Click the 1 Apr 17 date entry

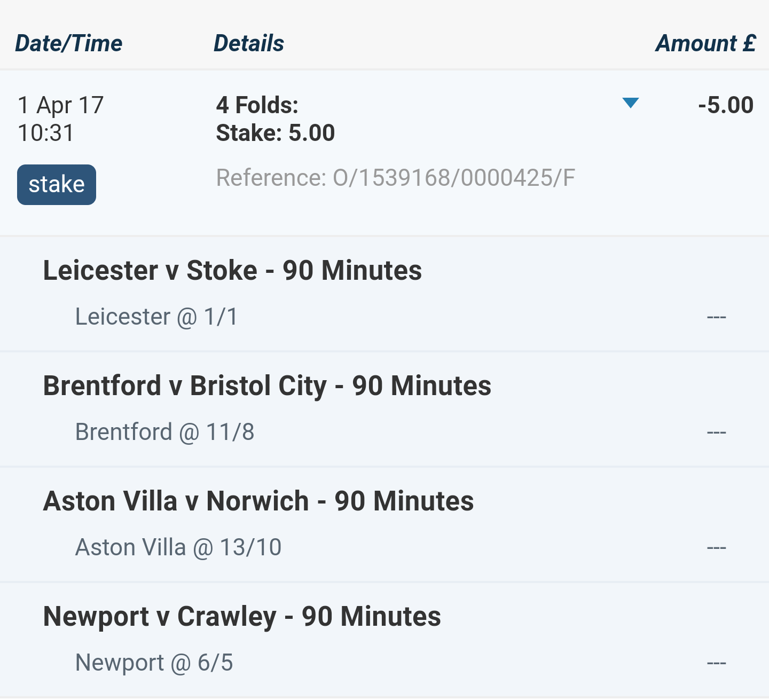[x=60, y=105]
